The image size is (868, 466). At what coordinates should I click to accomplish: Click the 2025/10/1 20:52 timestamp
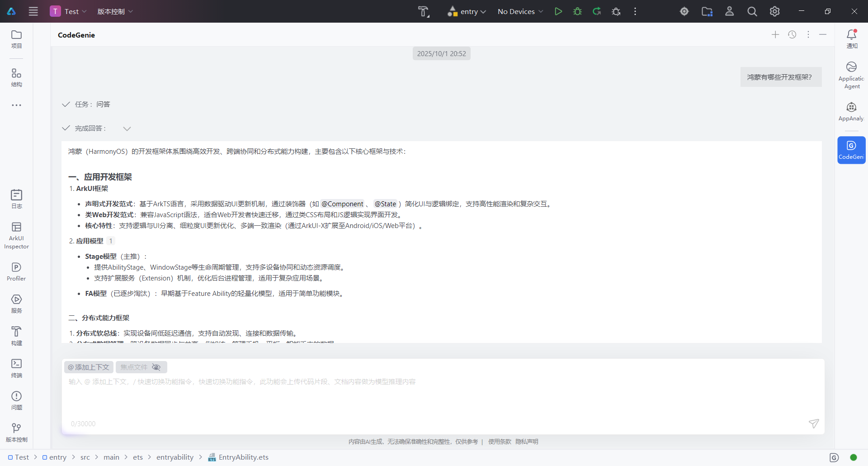point(442,53)
